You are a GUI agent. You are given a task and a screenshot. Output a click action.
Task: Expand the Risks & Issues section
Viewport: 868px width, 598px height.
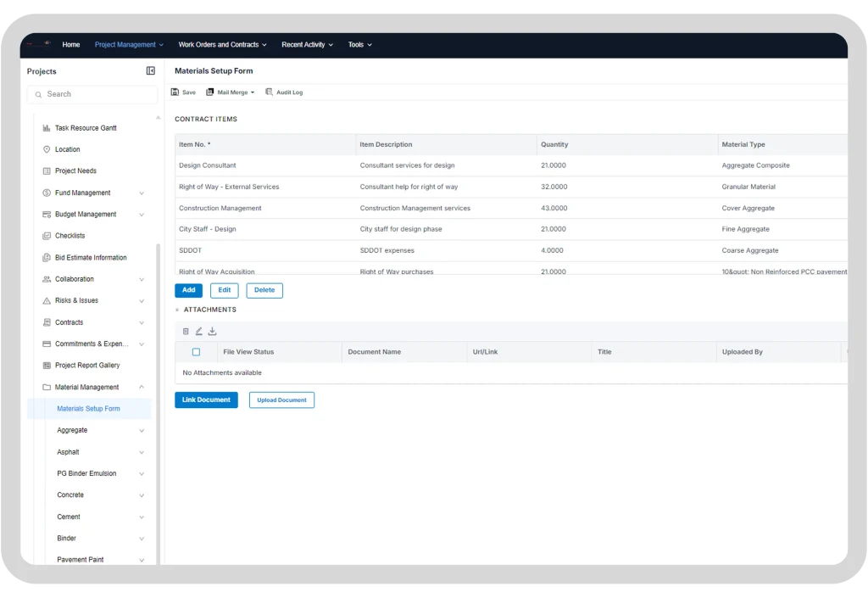click(x=142, y=301)
